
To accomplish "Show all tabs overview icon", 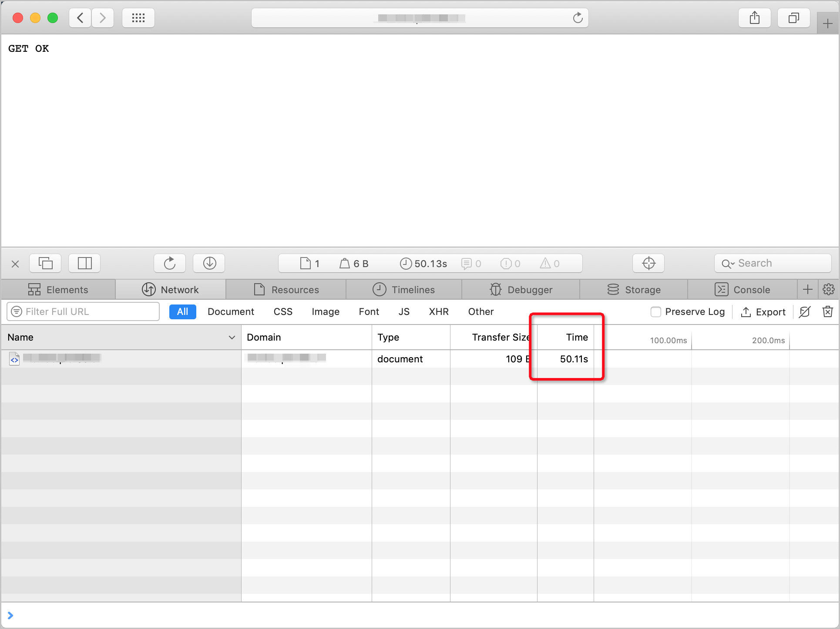I will point(793,18).
